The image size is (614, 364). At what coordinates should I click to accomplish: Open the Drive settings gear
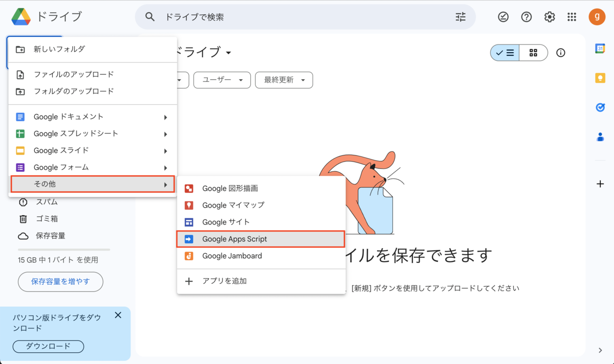(549, 16)
